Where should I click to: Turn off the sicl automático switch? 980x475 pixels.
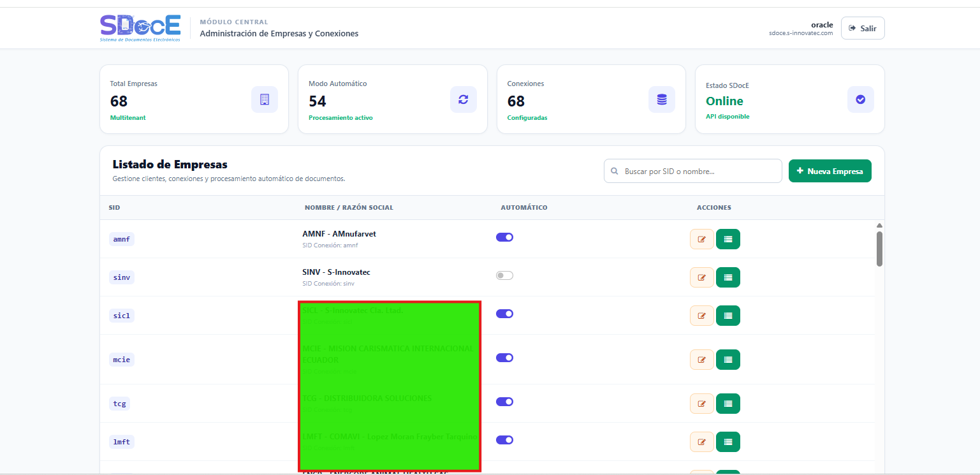[x=504, y=314]
